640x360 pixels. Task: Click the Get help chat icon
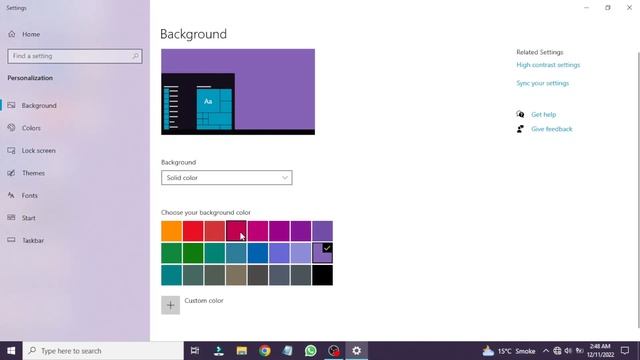click(x=520, y=114)
